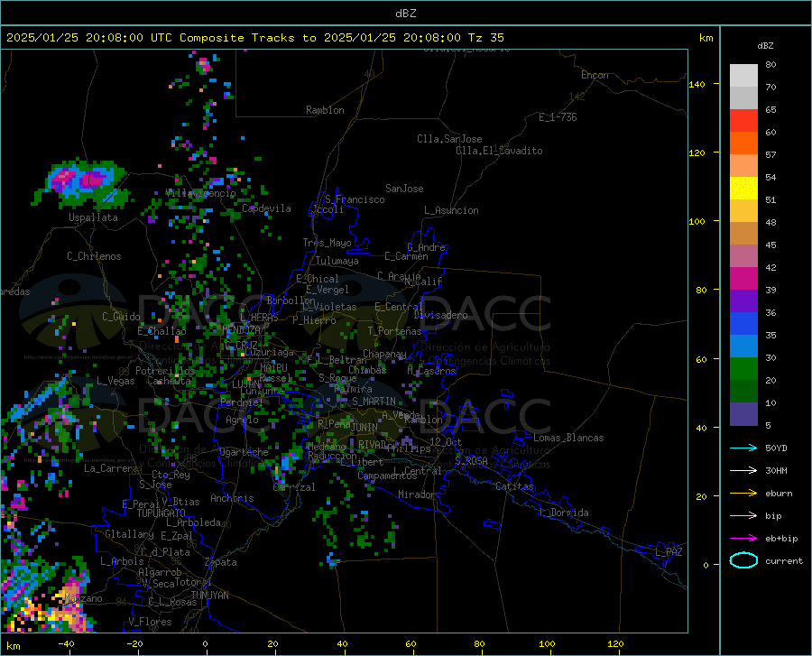Viewport: 812px width, 656px height.
Task: Click the Clla.El_Cavadito label
Action: coord(499,151)
